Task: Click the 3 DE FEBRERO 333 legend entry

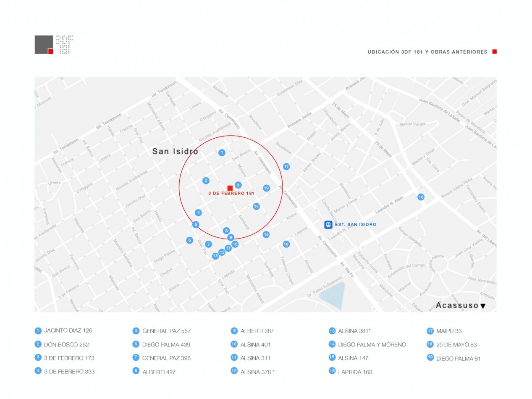Action: pyautogui.click(x=69, y=372)
